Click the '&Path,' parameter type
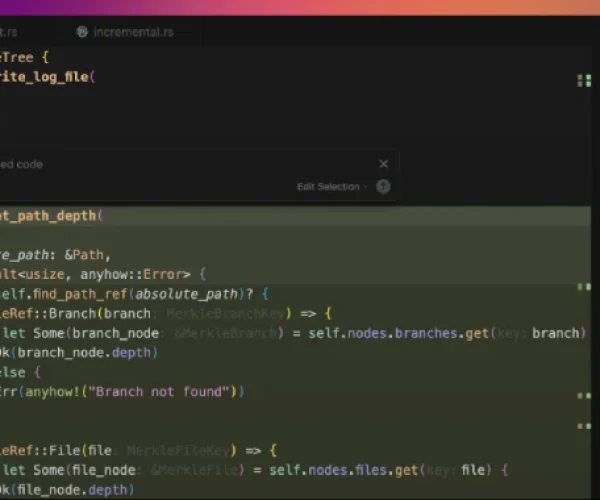 coord(88,255)
